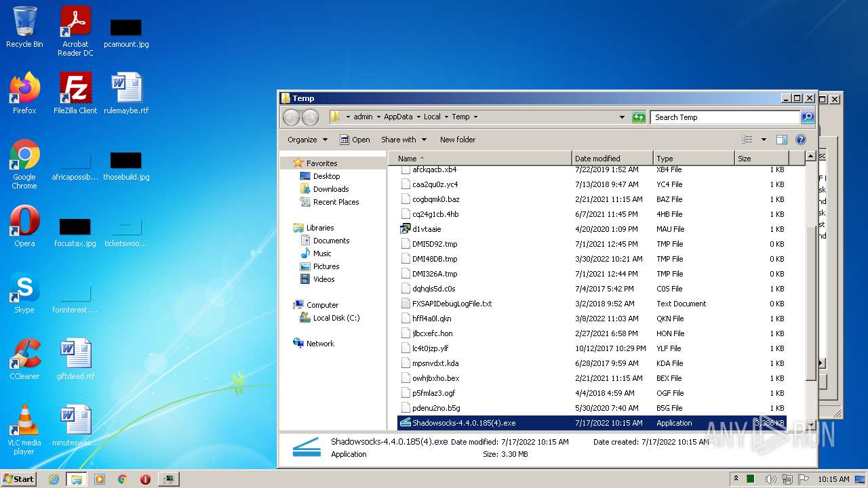Open VLC media player shortcut

coord(24,430)
